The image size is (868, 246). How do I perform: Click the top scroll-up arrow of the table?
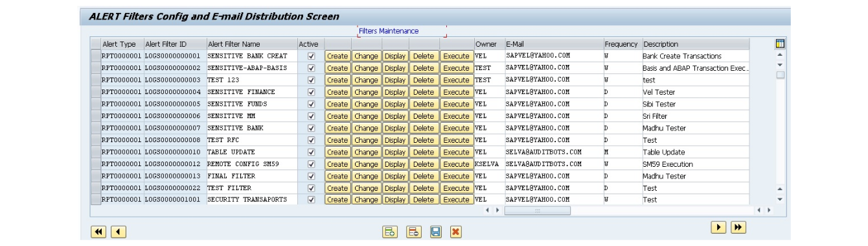click(780, 55)
